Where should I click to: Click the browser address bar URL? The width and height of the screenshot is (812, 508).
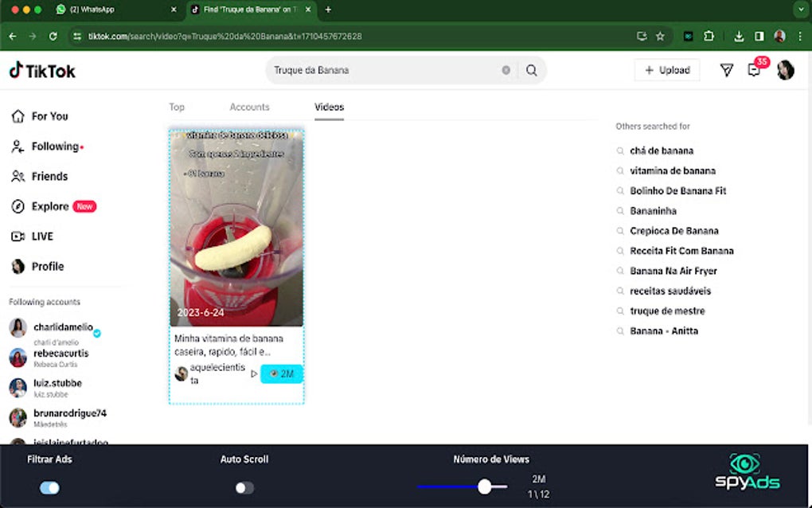(224, 37)
